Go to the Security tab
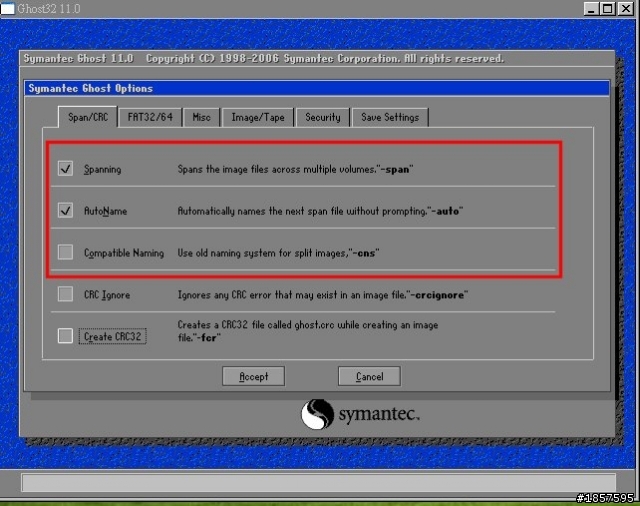Viewport: 640px width, 506px height. (x=323, y=118)
